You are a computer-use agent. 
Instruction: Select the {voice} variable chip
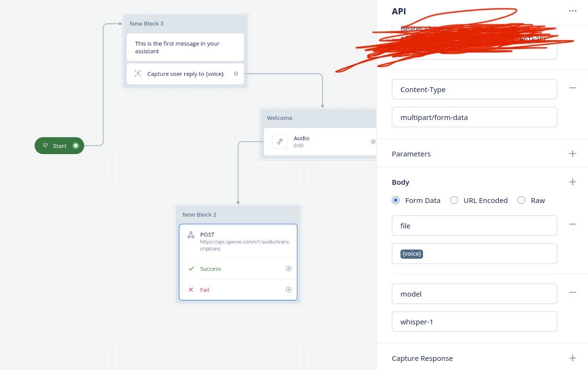click(x=412, y=253)
